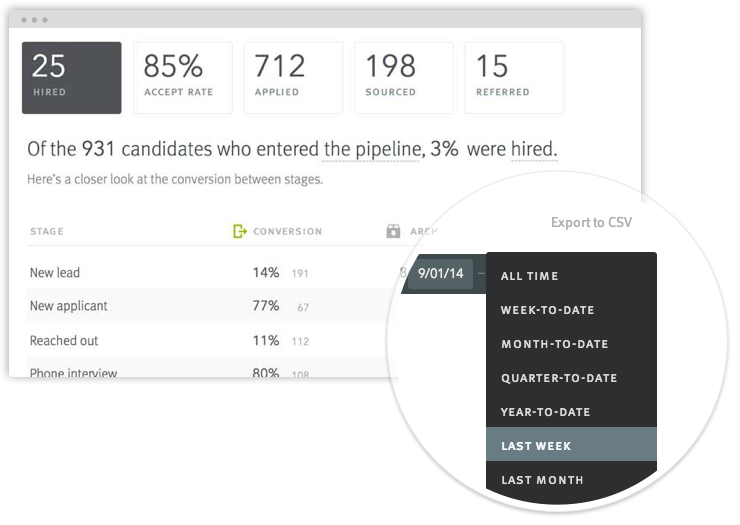Select the 25 Hired stat tab
The image size is (740, 525).
coord(72,78)
